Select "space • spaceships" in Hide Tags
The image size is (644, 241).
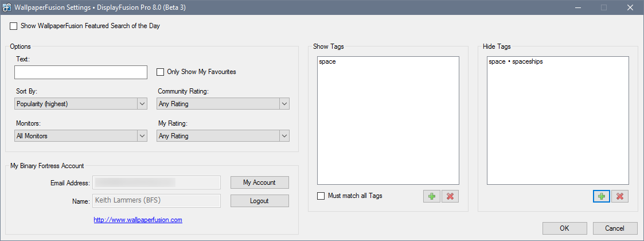tap(516, 62)
